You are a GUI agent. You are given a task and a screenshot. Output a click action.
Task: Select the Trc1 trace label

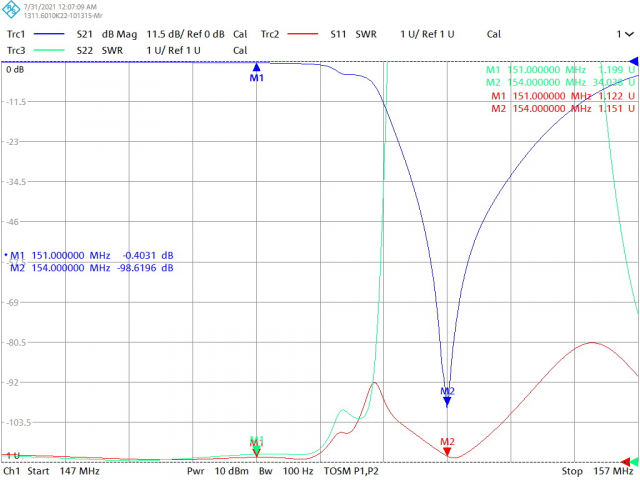pos(16,34)
